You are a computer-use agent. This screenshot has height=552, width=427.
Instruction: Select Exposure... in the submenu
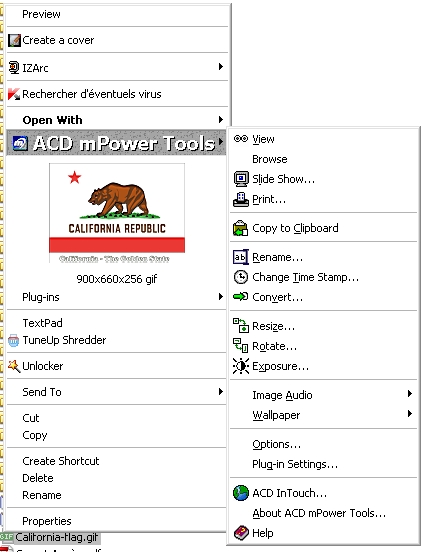coord(323,366)
